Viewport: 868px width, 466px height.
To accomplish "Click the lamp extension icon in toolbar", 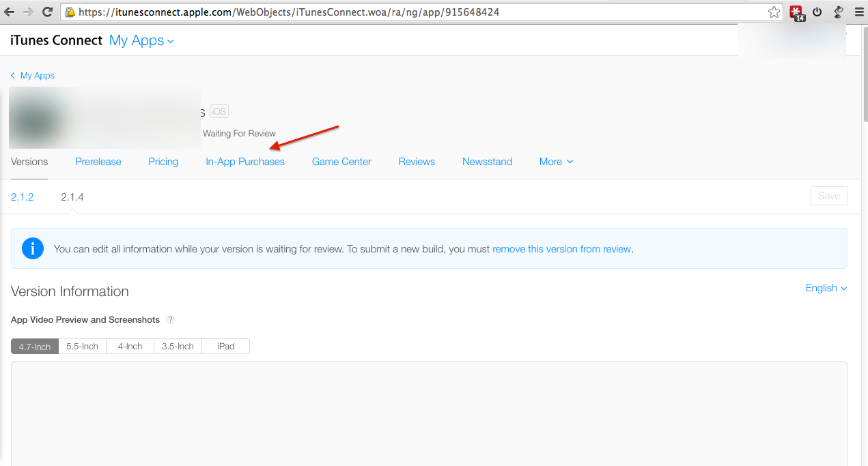I will pos(838,12).
